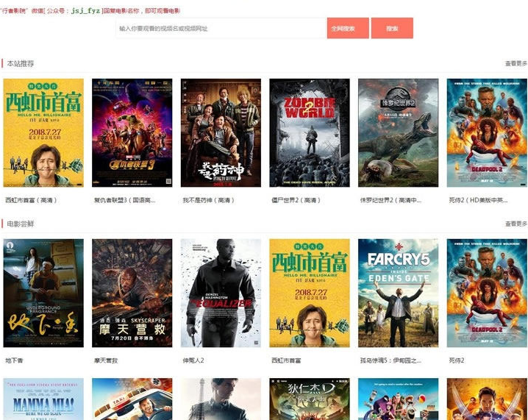Open the 狄仁杰 movie poster
Viewport: 528px width, 420px height.
pos(310,399)
